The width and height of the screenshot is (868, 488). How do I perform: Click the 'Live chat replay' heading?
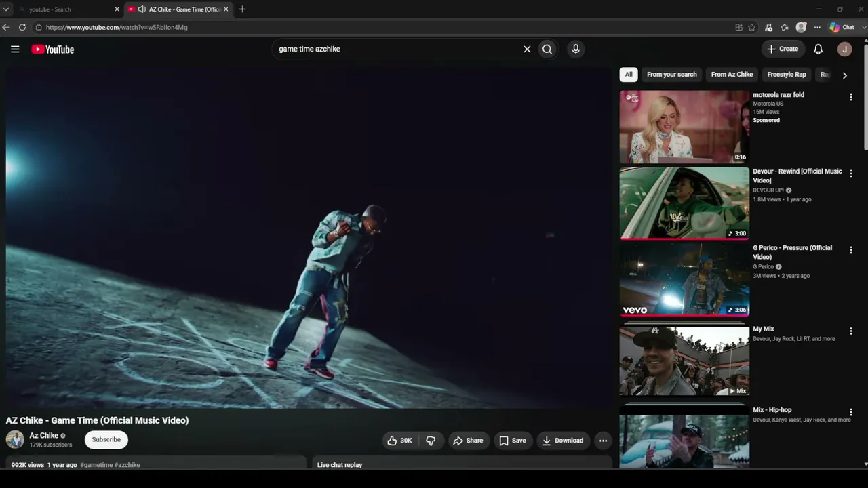(340, 465)
